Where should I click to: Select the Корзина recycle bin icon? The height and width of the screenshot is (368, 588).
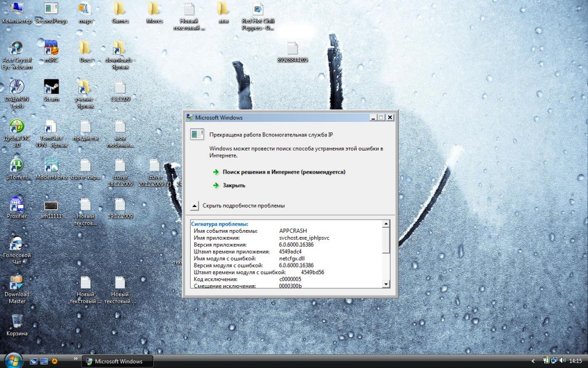point(17,324)
